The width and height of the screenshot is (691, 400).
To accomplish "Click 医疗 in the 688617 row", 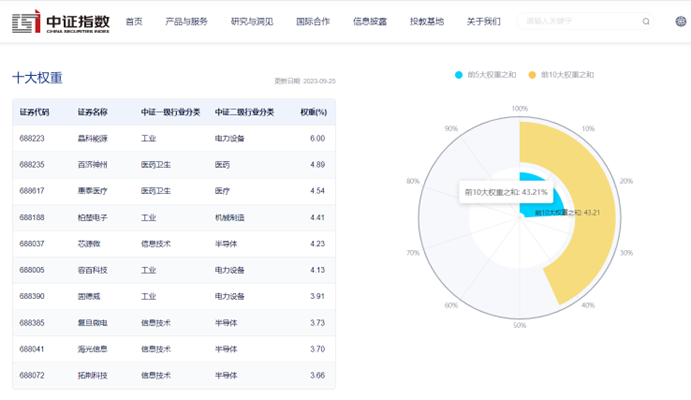I will [x=222, y=191].
